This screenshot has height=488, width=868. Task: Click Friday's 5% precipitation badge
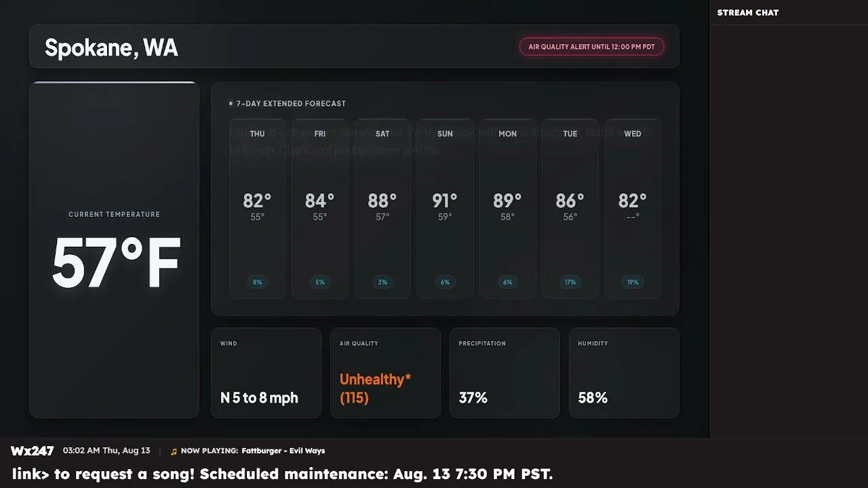320,282
